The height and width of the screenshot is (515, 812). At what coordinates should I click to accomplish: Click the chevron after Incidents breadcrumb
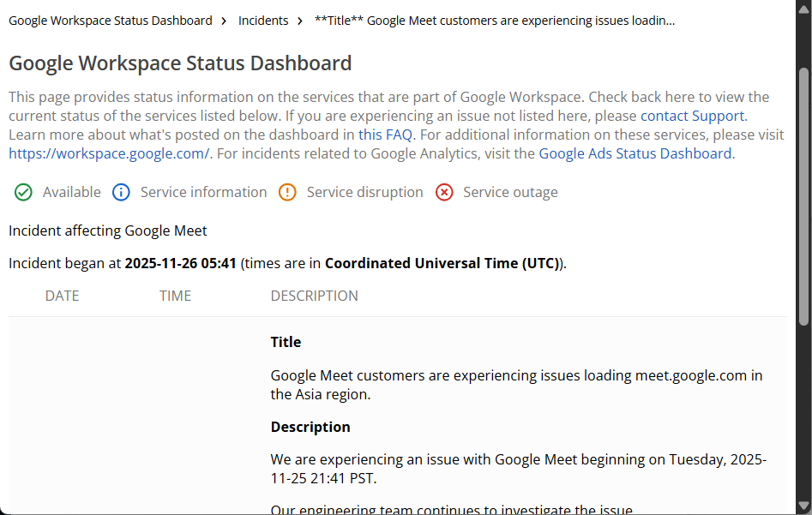point(298,20)
